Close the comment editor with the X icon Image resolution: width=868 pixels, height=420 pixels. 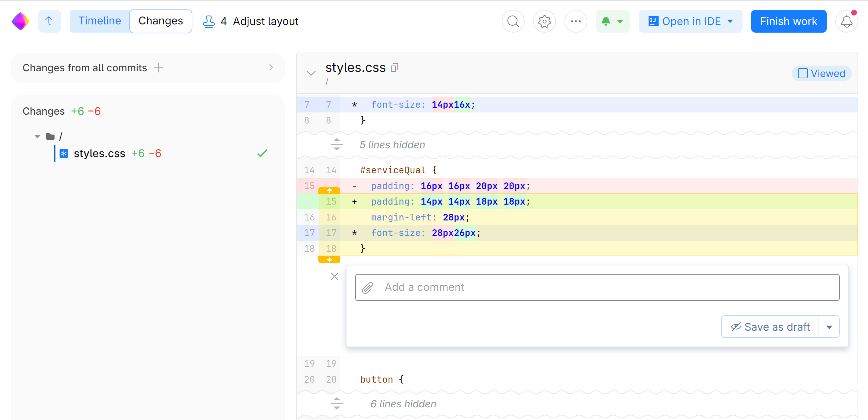(x=334, y=276)
